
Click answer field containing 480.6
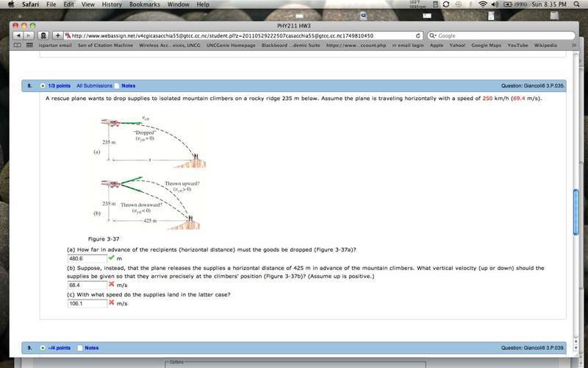[87, 258]
